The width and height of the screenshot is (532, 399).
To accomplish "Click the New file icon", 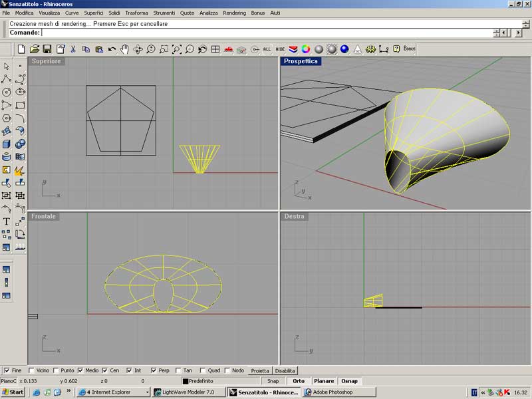I will click(x=21, y=49).
